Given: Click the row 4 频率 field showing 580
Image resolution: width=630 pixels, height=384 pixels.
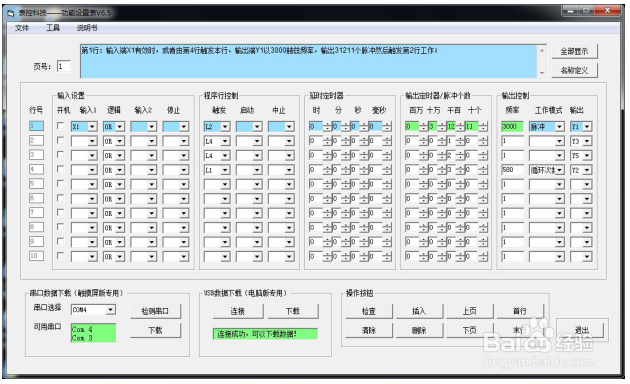Looking at the screenshot, I should [x=512, y=170].
